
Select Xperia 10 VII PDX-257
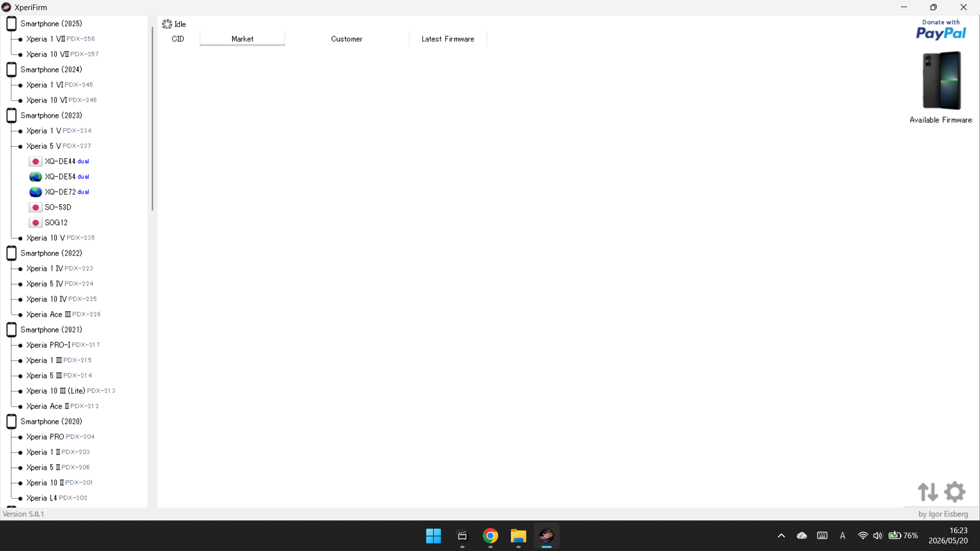62,54
